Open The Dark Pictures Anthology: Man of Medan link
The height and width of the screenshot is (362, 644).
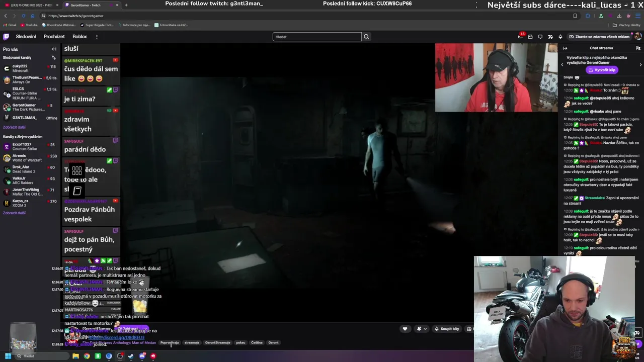tap(120, 343)
